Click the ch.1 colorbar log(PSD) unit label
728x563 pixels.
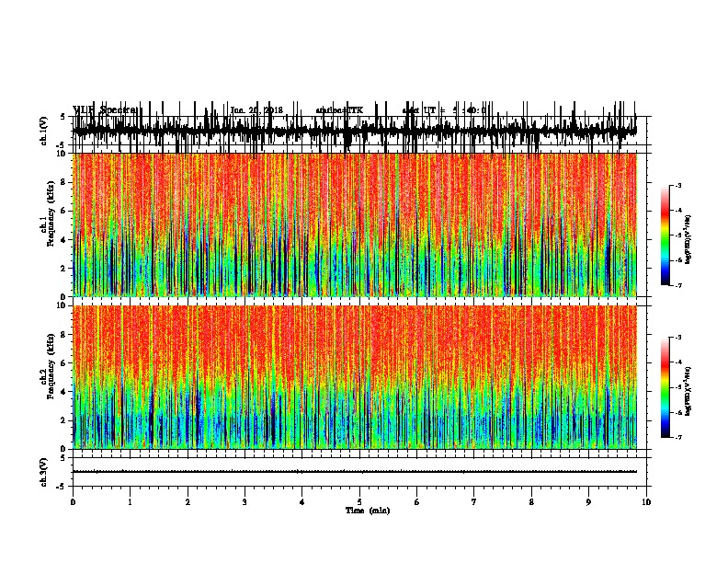[x=688, y=240]
